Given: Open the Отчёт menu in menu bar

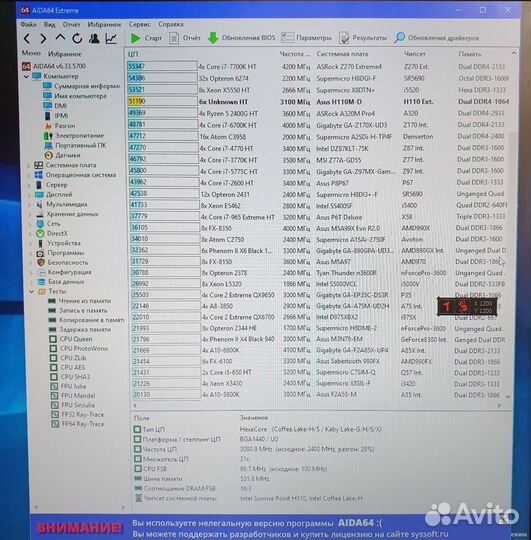Looking at the screenshot, I should [71, 24].
